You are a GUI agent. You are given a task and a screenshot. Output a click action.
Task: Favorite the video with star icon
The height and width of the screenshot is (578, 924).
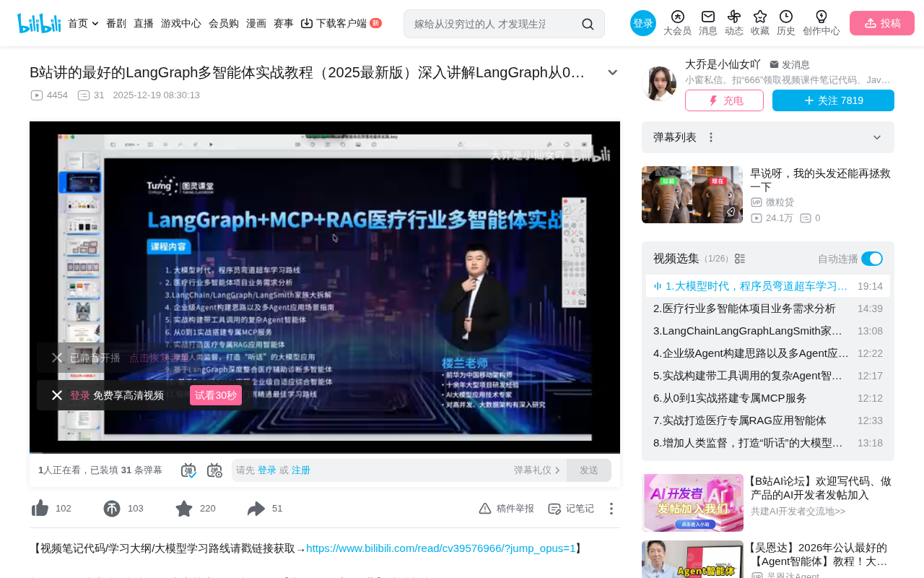pyautogui.click(x=184, y=509)
